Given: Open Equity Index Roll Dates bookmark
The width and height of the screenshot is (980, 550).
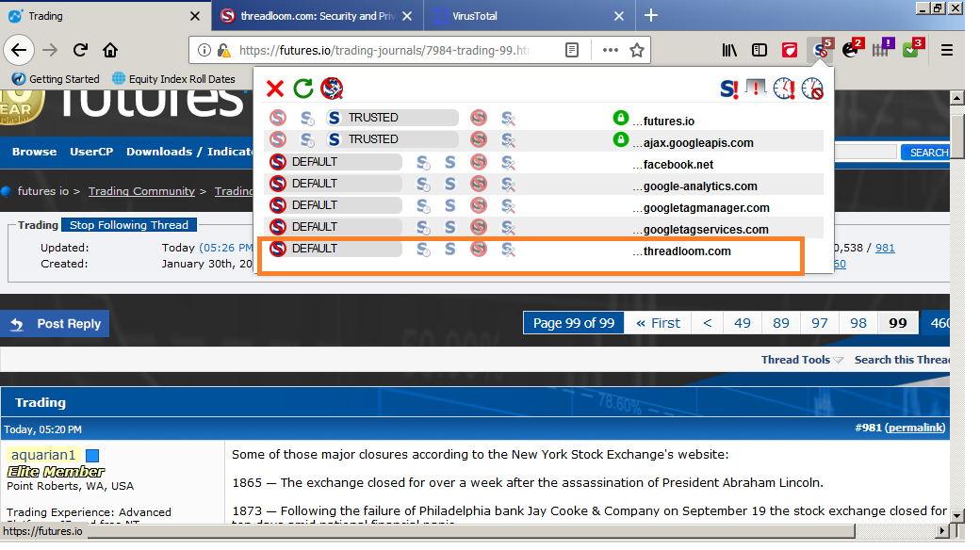Looking at the screenshot, I should pyautogui.click(x=173, y=79).
